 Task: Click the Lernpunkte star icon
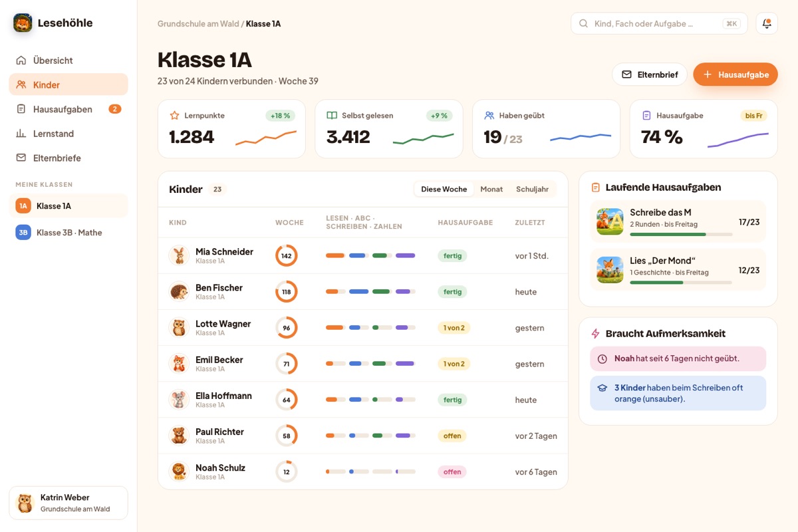click(x=174, y=115)
